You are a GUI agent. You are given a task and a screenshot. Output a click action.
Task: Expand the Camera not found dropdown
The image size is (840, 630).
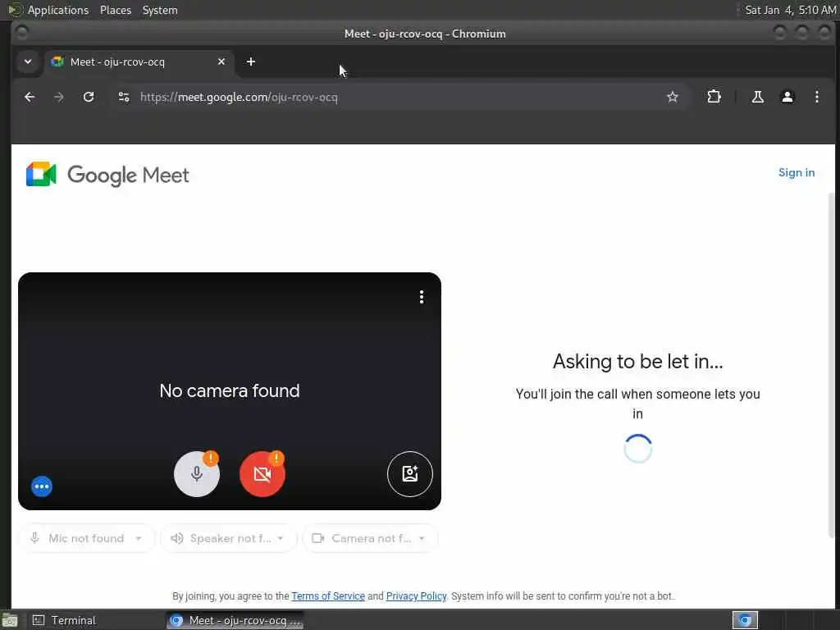coord(370,538)
